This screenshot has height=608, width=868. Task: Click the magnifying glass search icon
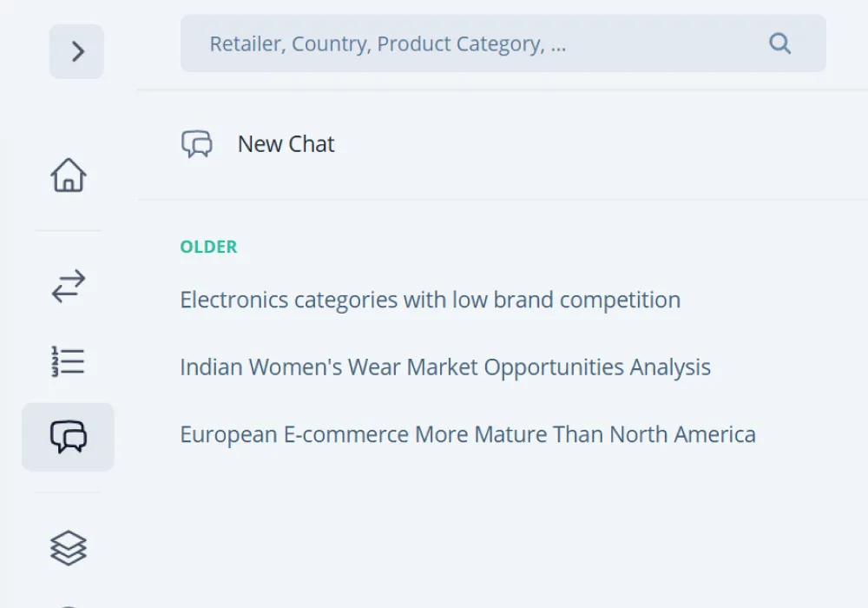779,43
